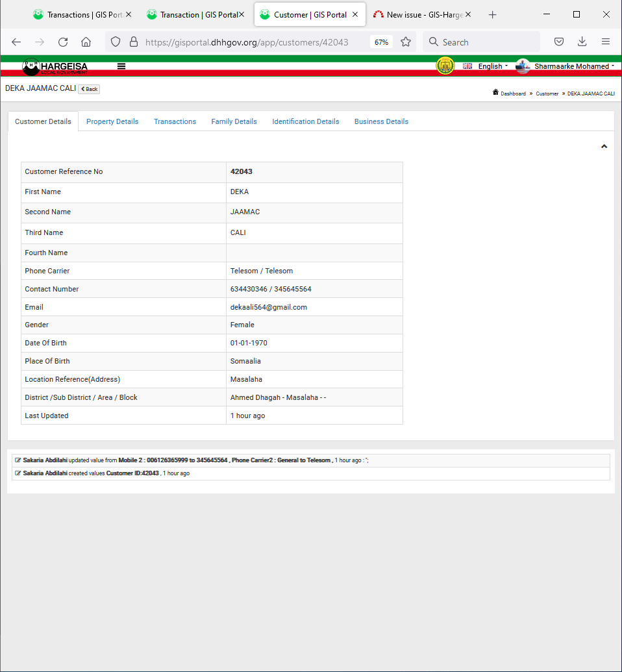622x672 pixels.
Task: Open the browser home page icon
Action: pos(86,42)
